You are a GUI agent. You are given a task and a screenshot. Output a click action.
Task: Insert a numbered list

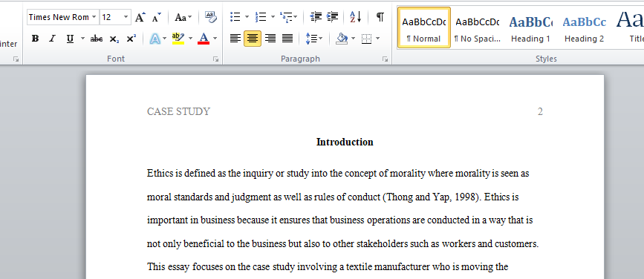(x=261, y=17)
